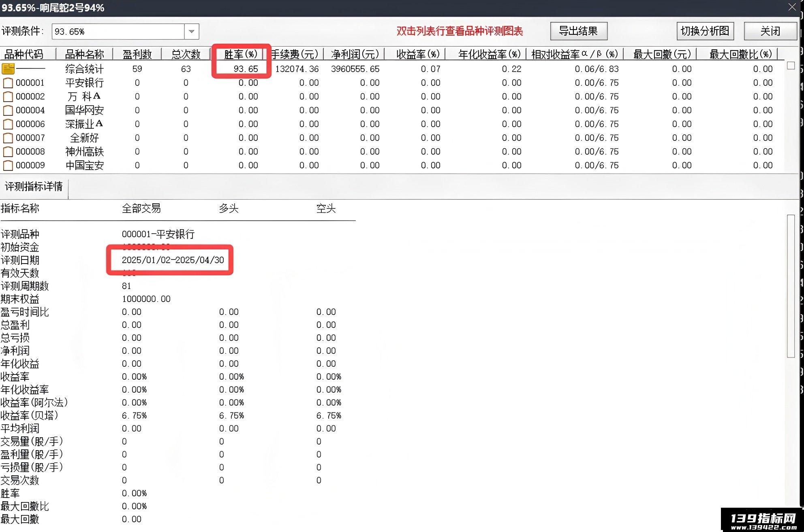The height and width of the screenshot is (532, 804).
Task: Switch to the 评测指标详情 tab
Action: coord(34,187)
